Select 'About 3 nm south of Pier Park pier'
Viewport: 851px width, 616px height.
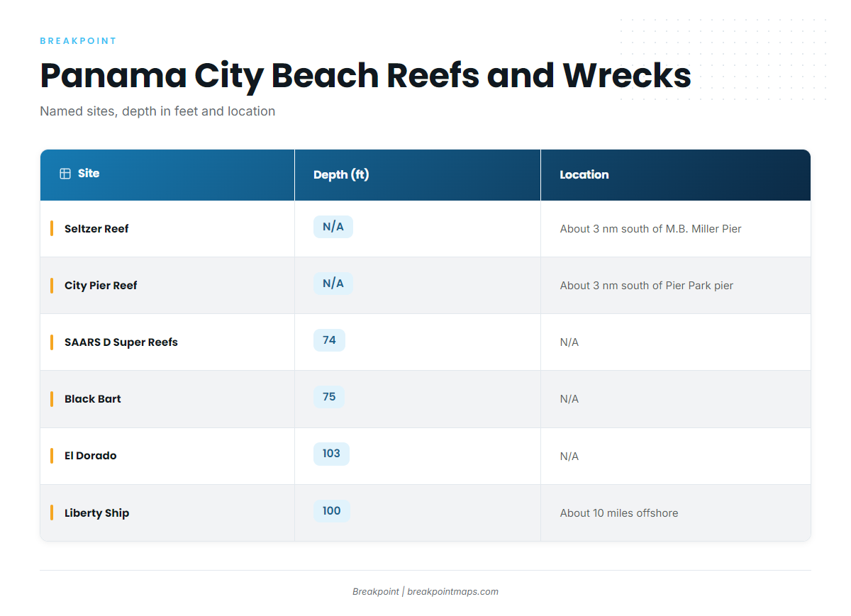click(x=647, y=286)
